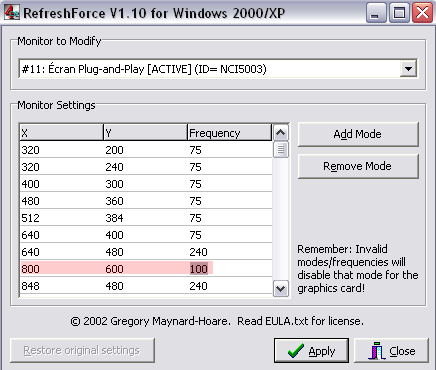436x370 pixels.
Task: Select the 640 x 400 mode row
Action: 146,235
